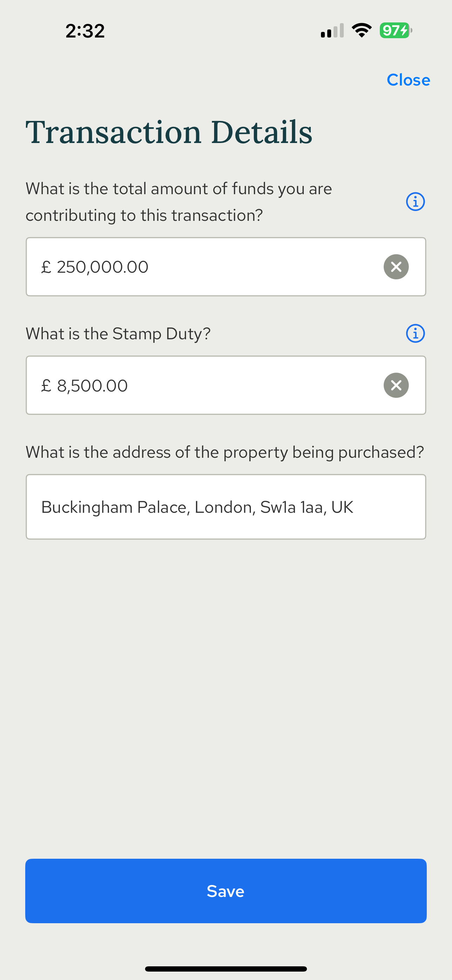
Task: Tap the cellular signal bars icon
Action: 332,31
